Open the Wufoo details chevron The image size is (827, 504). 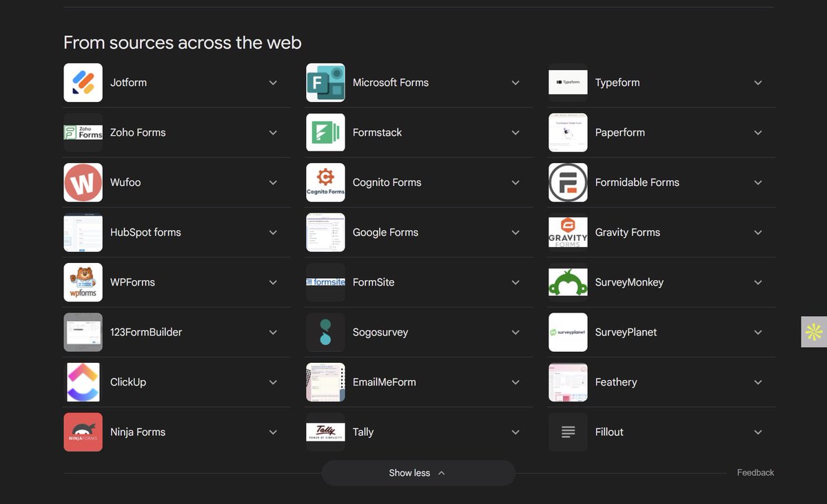point(273,182)
